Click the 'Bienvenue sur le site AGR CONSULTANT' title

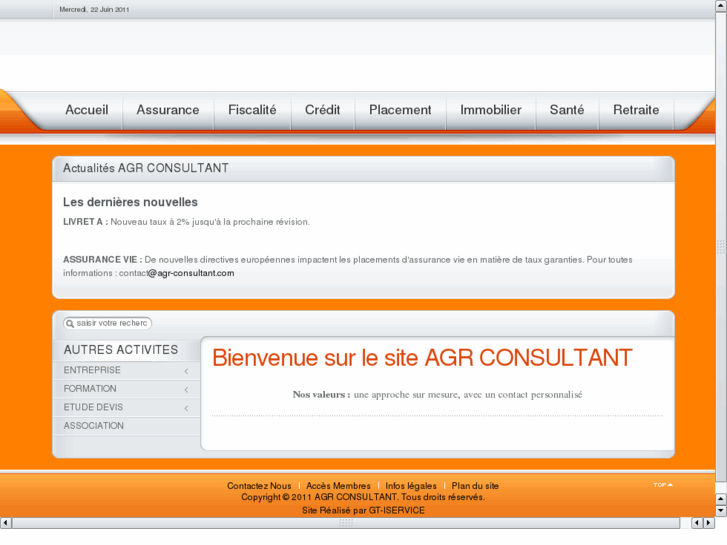[x=422, y=358]
